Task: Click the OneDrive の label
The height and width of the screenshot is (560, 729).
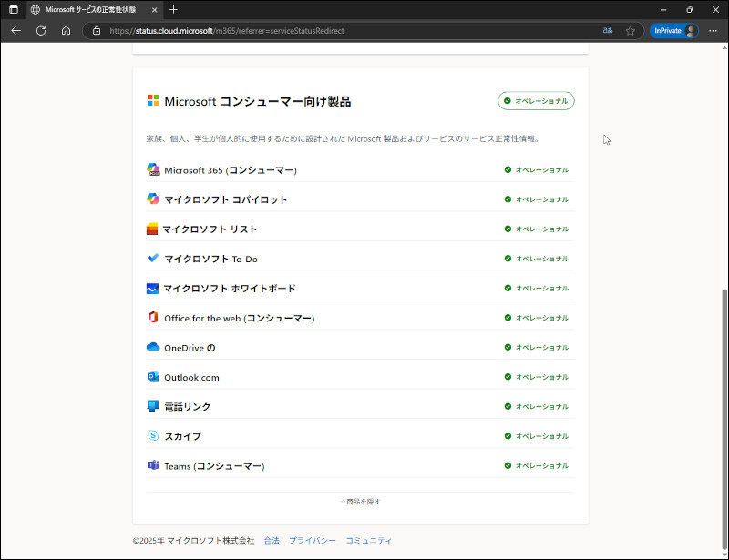Action: coord(190,348)
